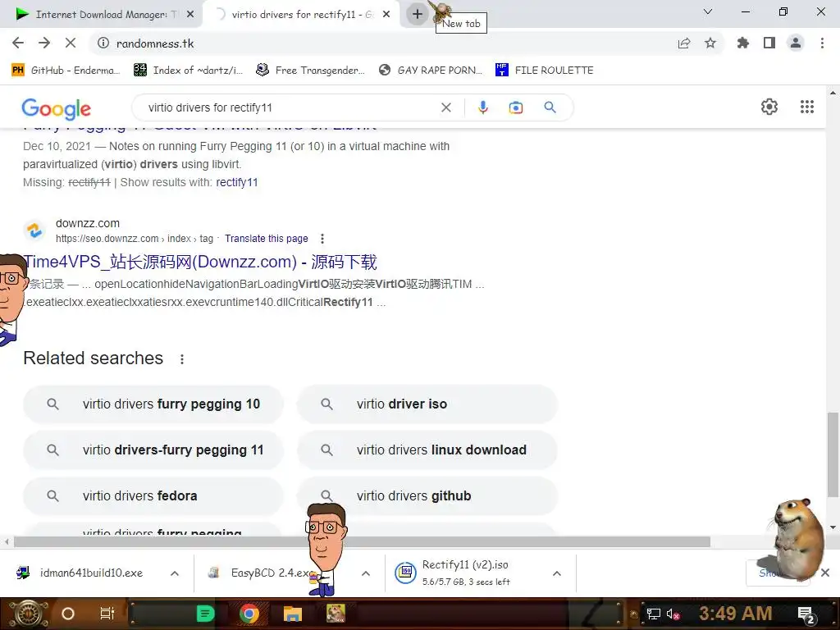Show results with rectify11 link
Viewport: 840px width, 630px height.
(x=237, y=182)
